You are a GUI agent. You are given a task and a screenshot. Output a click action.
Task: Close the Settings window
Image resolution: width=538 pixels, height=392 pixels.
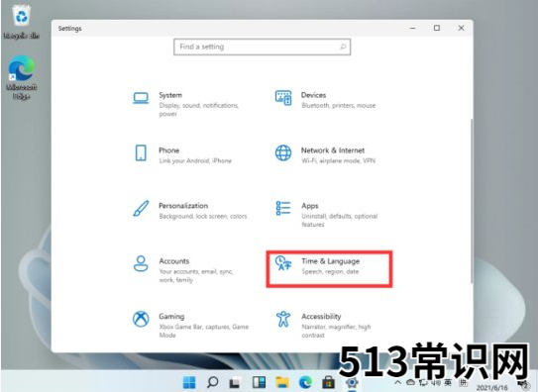pyautogui.click(x=461, y=28)
